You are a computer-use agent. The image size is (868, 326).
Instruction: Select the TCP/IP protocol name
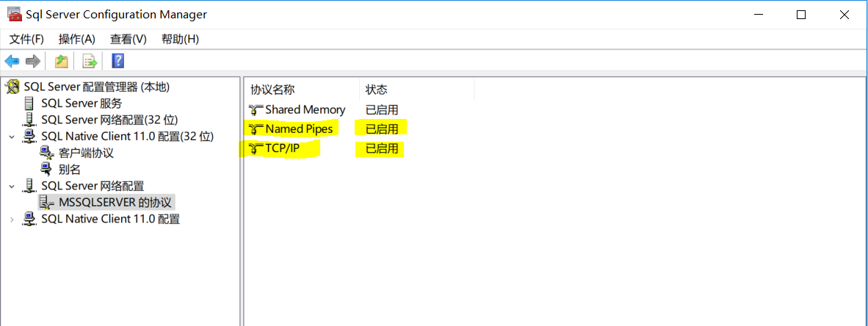coord(282,148)
